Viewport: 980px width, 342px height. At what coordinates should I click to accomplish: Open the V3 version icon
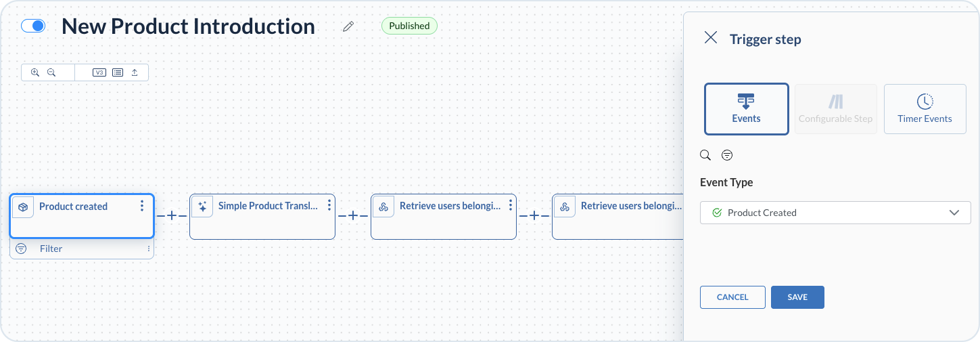pos(99,72)
